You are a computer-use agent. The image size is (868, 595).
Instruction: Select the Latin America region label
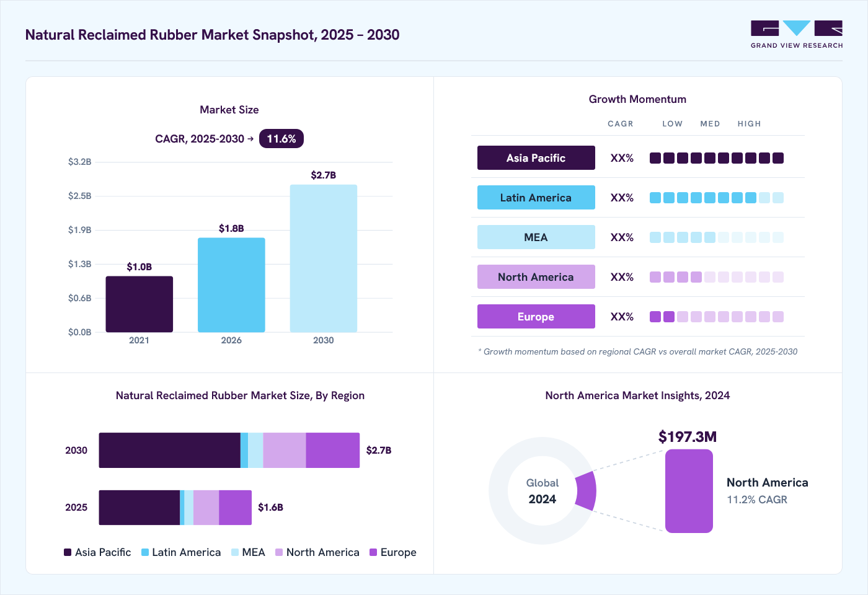click(536, 198)
